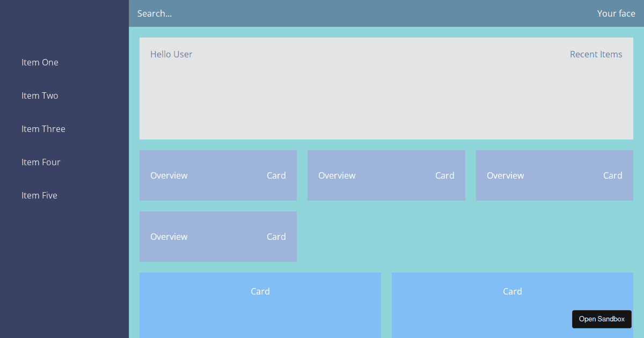Viewport: 644px width, 338px height.
Task: Select the large right Card panel
Action: [x=513, y=291]
